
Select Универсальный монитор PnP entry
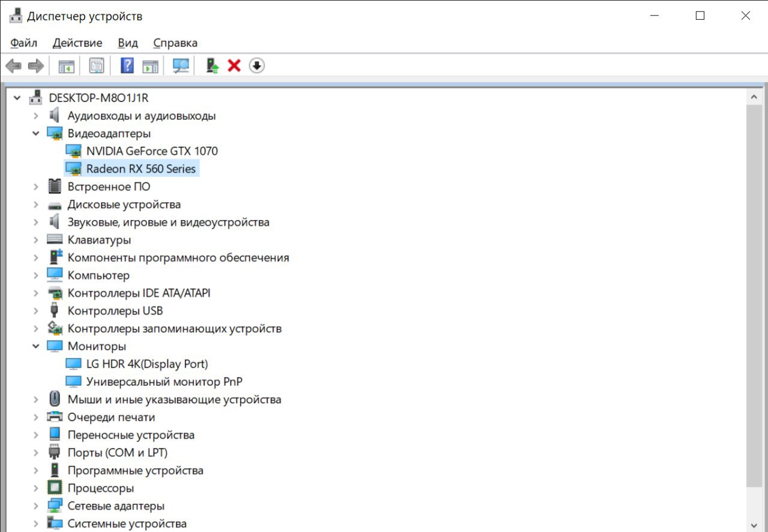[164, 381]
